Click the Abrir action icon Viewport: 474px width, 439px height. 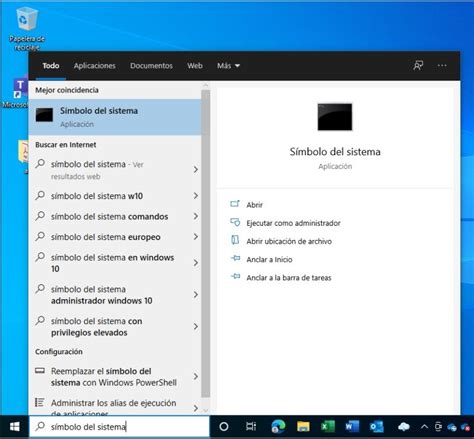[235, 204]
